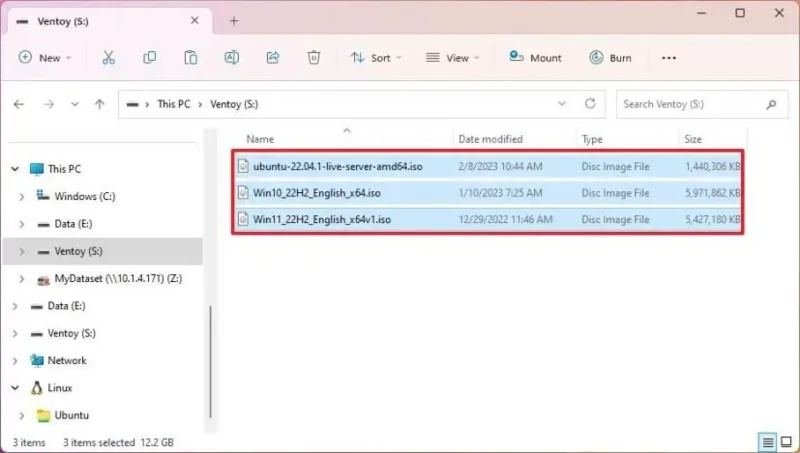Screen dimensions: 800x453
Task: Click the Win11 ISO file icon
Action: pyautogui.click(x=243, y=219)
